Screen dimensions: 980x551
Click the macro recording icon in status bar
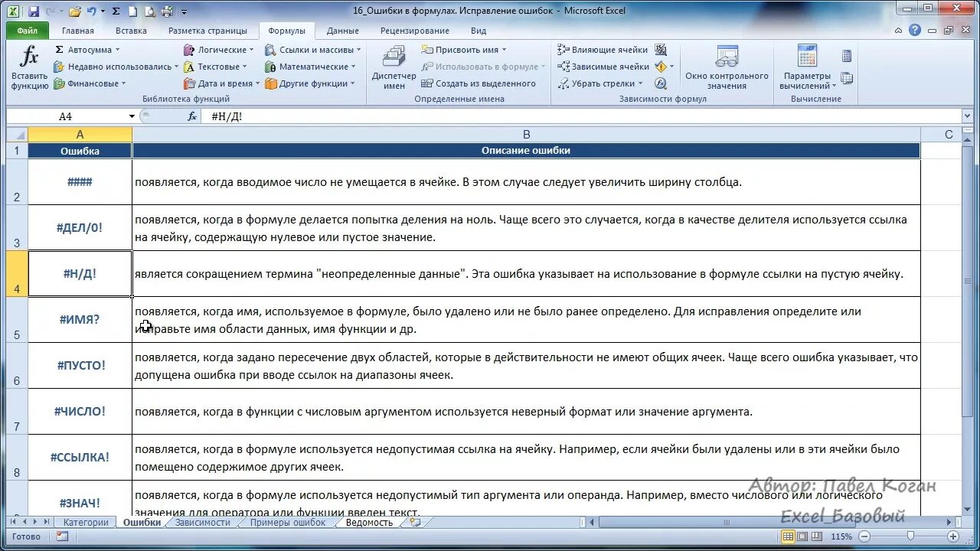tap(62, 536)
